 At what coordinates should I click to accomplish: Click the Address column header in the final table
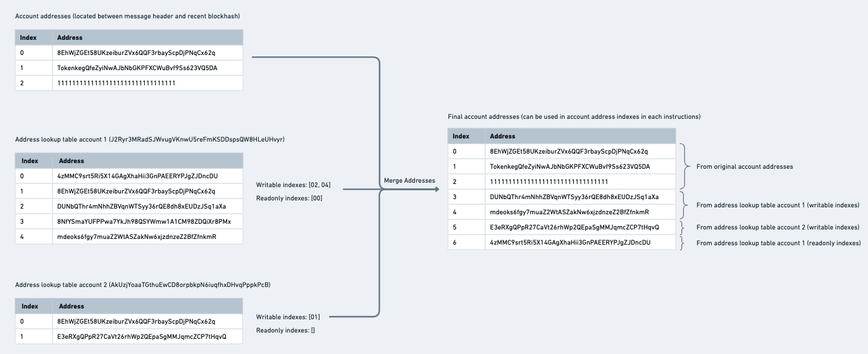coord(502,136)
